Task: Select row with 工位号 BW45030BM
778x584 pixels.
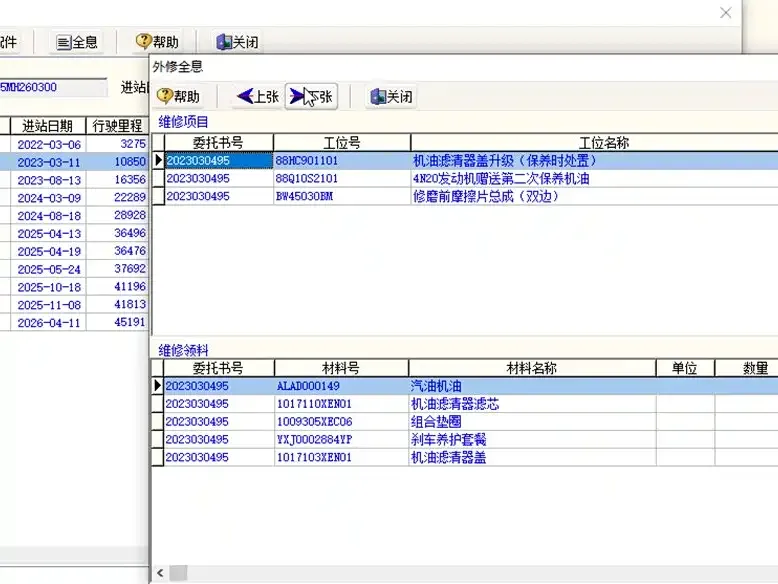Action: point(465,196)
